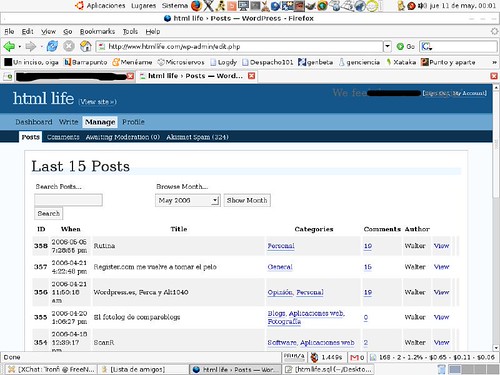Viewport: 500px width, 375px height.
Task: Open the Xataka bookmark
Action: coord(401,62)
